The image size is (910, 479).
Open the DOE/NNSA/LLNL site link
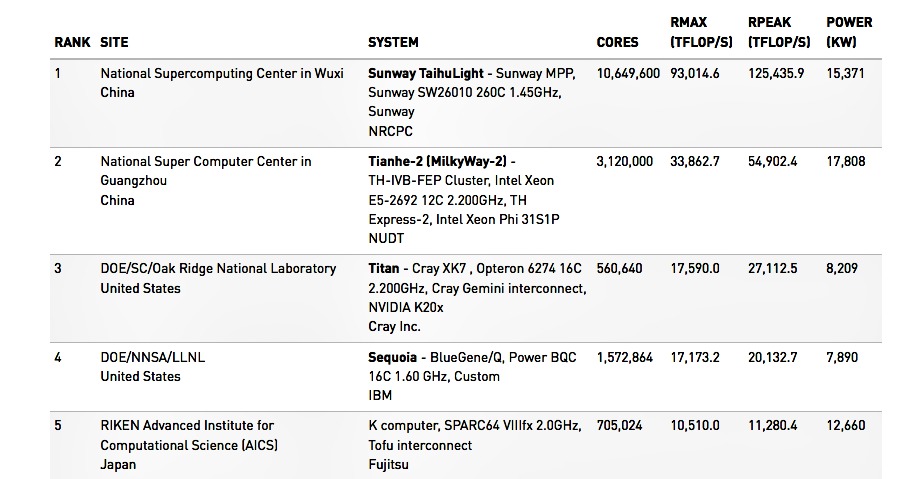click(153, 358)
